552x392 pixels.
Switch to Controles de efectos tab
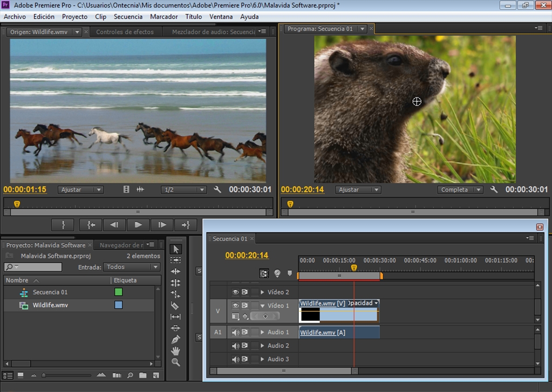(125, 32)
